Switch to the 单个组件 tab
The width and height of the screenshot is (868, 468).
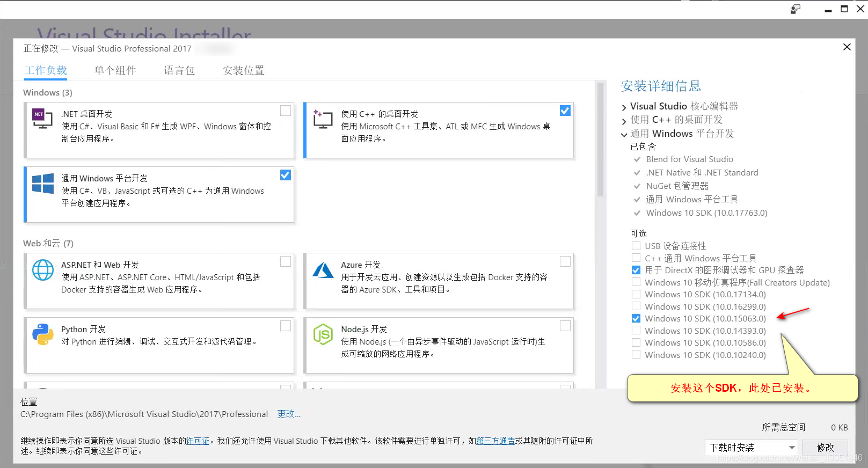(115, 70)
